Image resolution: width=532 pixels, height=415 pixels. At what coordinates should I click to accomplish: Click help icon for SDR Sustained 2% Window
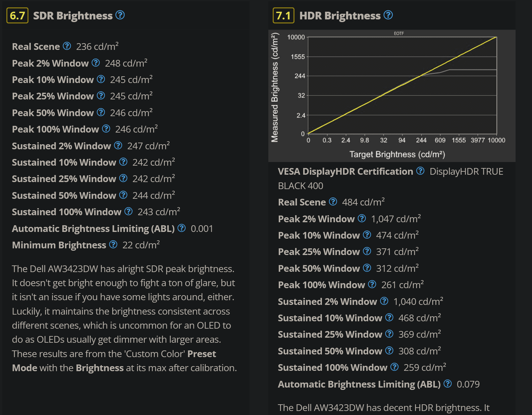pos(118,145)
